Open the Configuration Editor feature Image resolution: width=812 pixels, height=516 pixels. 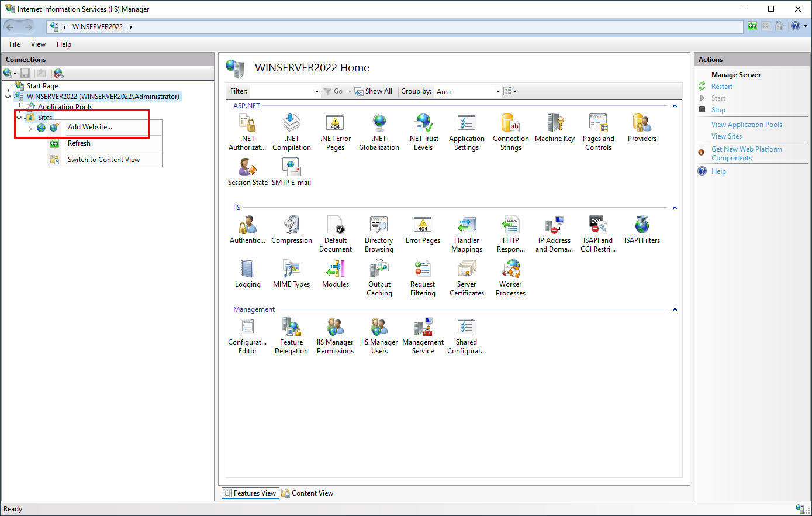click(x=247, y=336)
